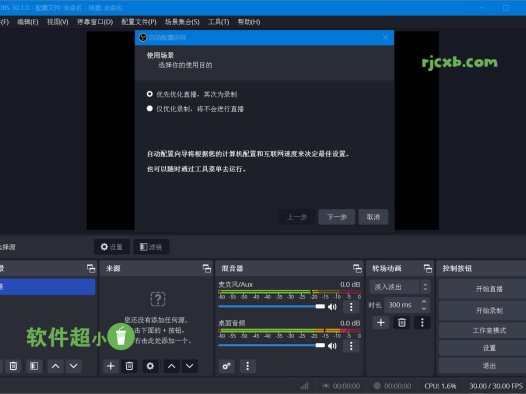Mute the 桌面音频 desktop audio channel
The height and width of the screenshot is (394, 526).
coord(332,346)
